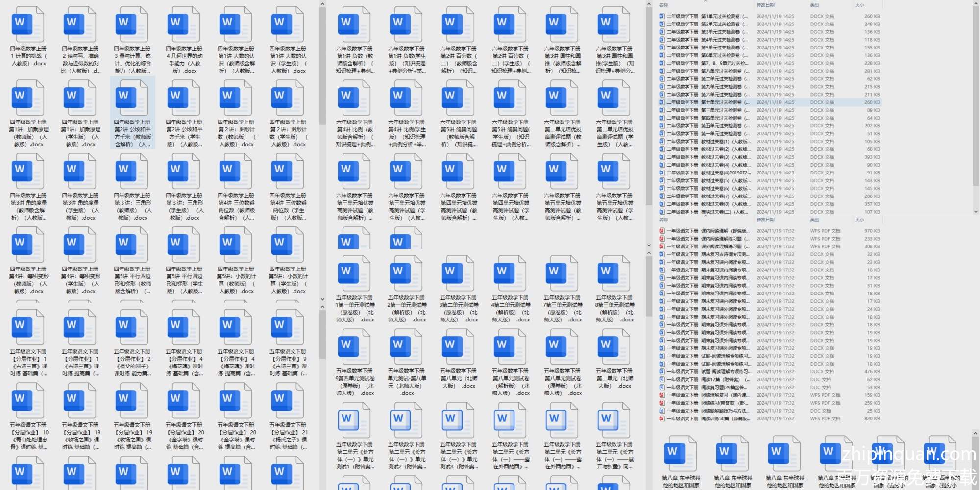Select '第3讲 角的度量 (学生版)' Word icon

point(80,171)
